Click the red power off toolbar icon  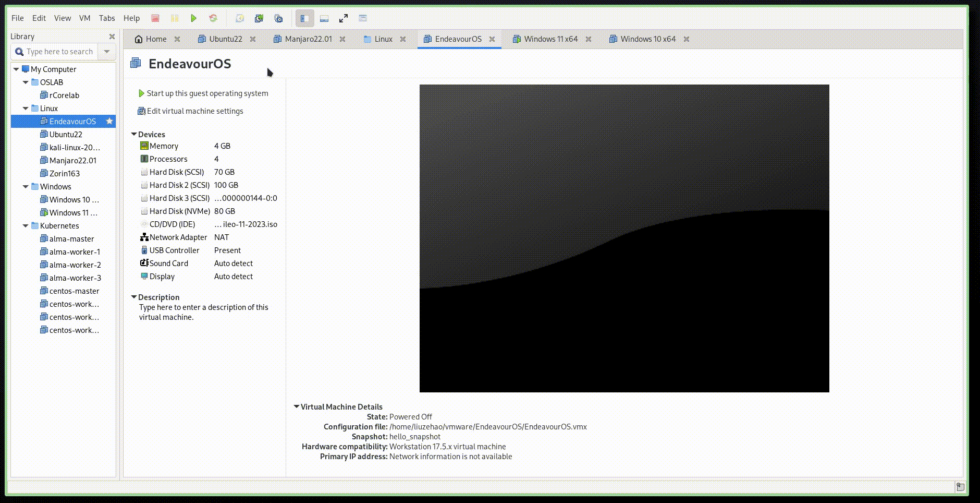click(x=155, y=18)
